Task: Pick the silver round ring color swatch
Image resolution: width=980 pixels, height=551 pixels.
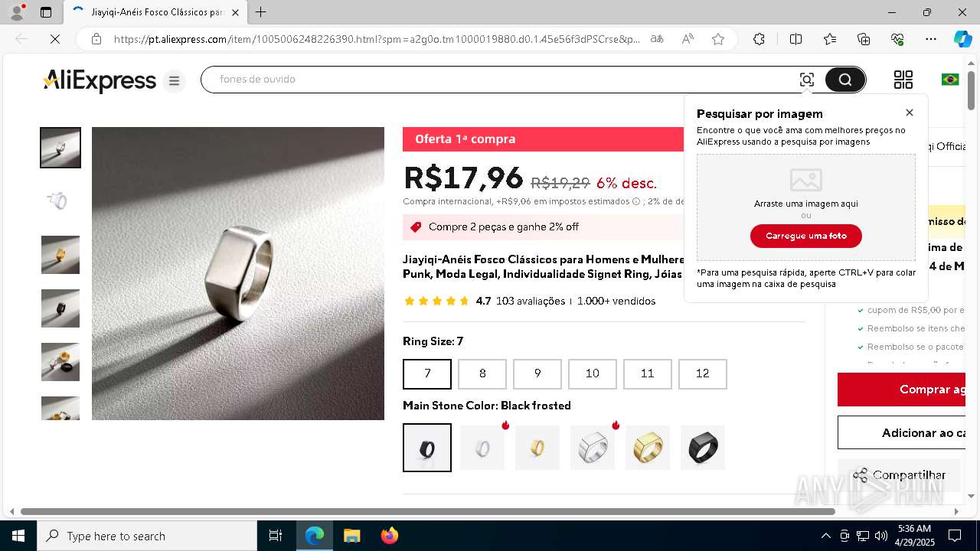Action: (x=482, y=448)
